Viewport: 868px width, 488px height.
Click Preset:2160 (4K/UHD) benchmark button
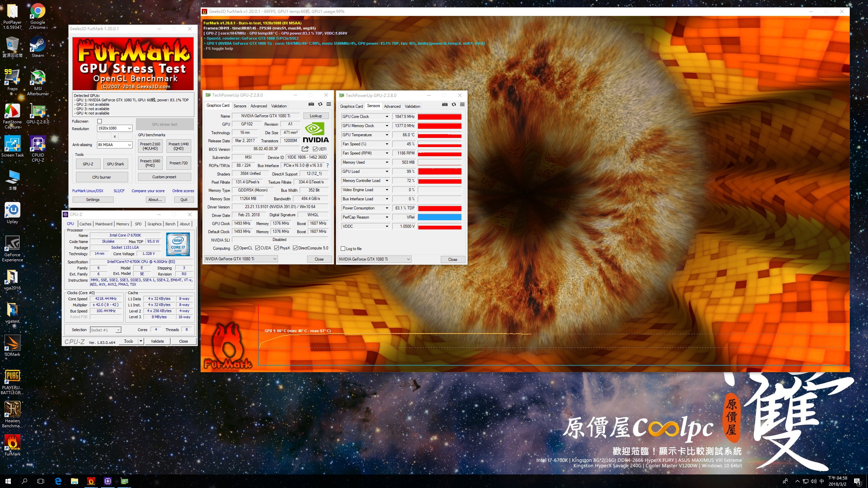click(x=150, y=146)
